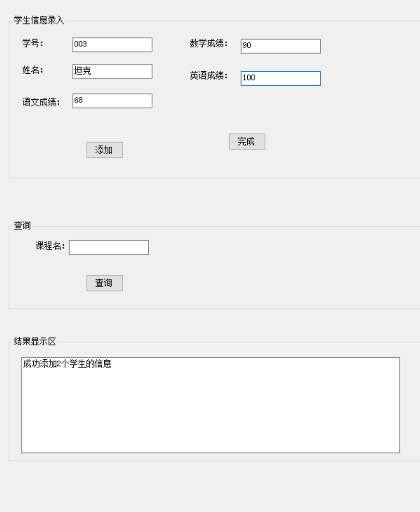Click the 语文成绩 field showing 68
This screenshot has width=420, height=512.
[112, 101]
